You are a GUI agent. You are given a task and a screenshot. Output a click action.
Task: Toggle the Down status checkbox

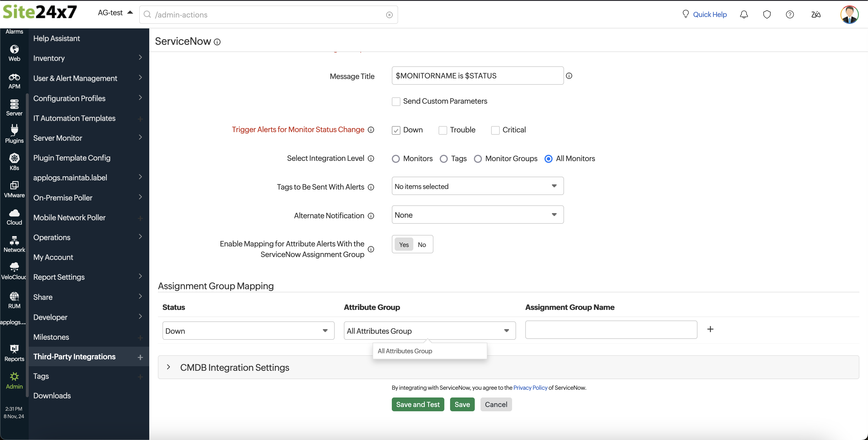(x=396, y=130)
